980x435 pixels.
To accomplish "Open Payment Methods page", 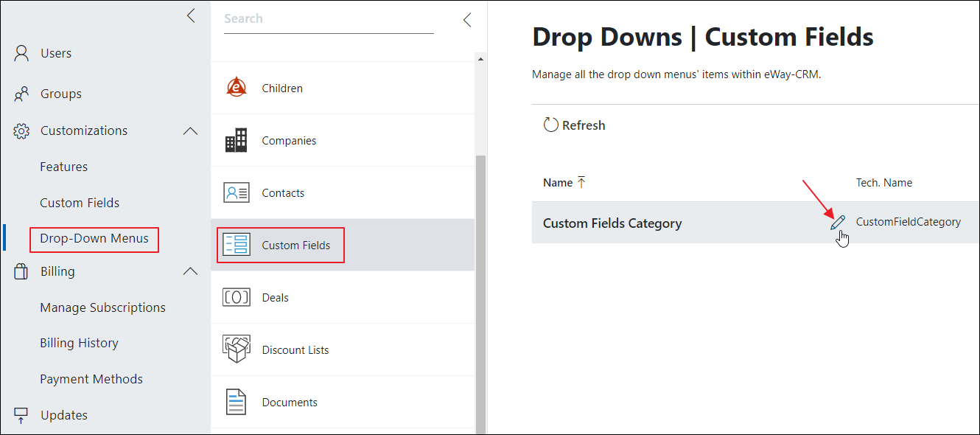I will 91,379.
